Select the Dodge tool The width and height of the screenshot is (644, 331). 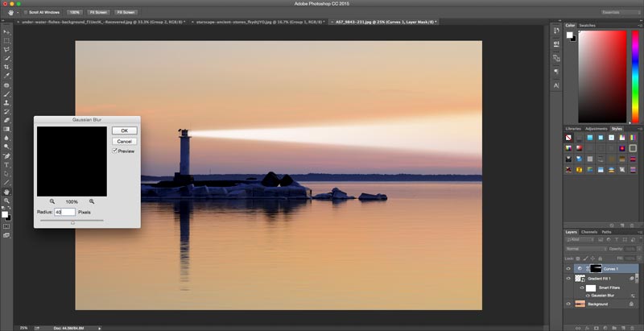click(6, 147)
